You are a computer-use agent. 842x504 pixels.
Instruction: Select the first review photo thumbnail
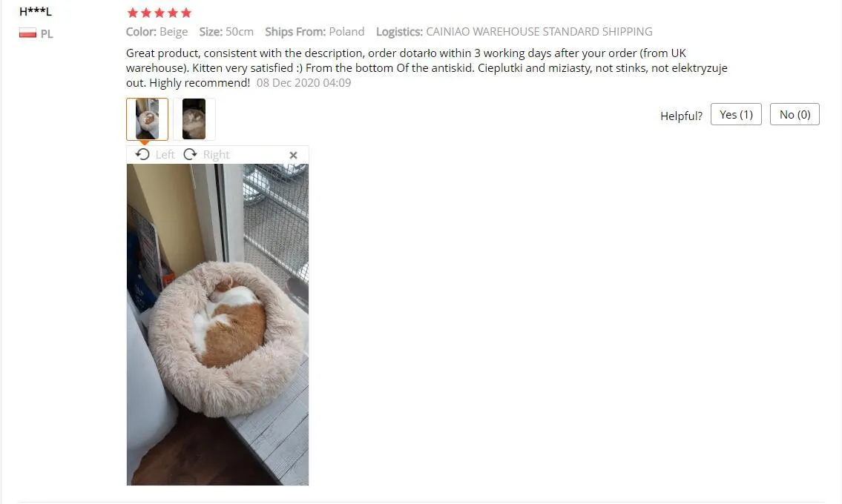pyautogui.click(x=147, y=119)
